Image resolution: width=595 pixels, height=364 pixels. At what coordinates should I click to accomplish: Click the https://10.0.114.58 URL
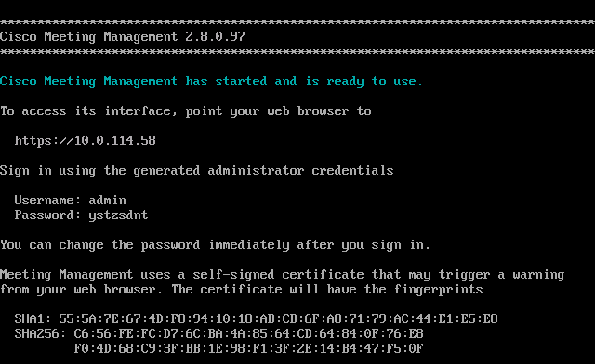pyautogui.click(x=85, y=140)
